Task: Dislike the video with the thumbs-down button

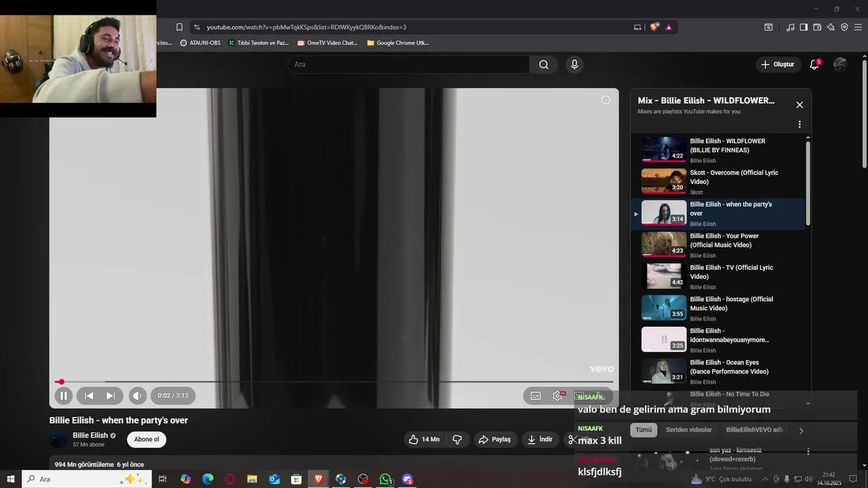Action: click(457, 439)
